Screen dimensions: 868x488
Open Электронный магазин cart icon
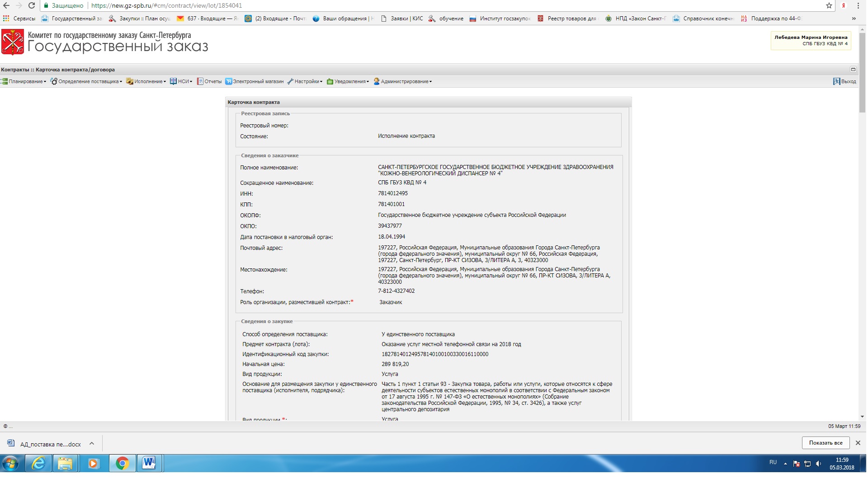[229, 82]
